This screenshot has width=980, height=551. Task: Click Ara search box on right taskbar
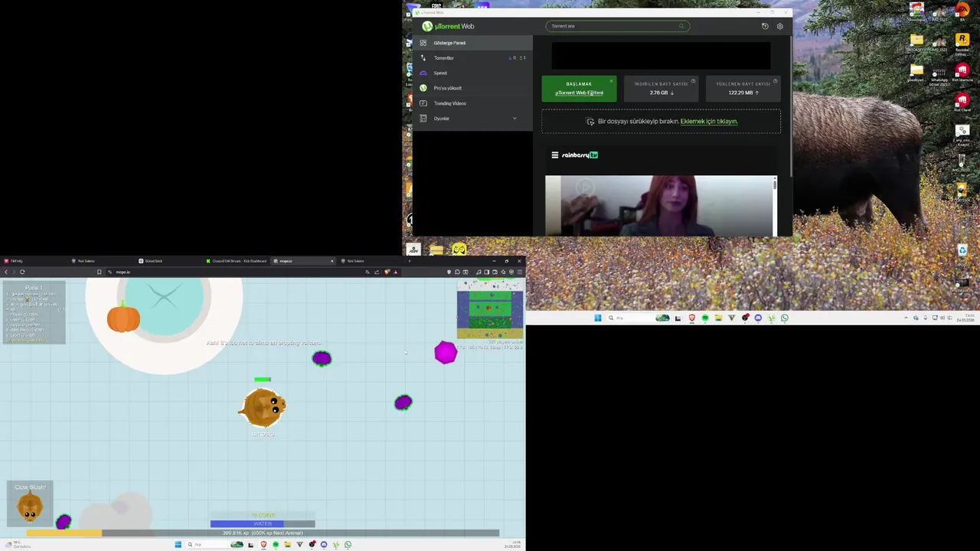[638, 318]
